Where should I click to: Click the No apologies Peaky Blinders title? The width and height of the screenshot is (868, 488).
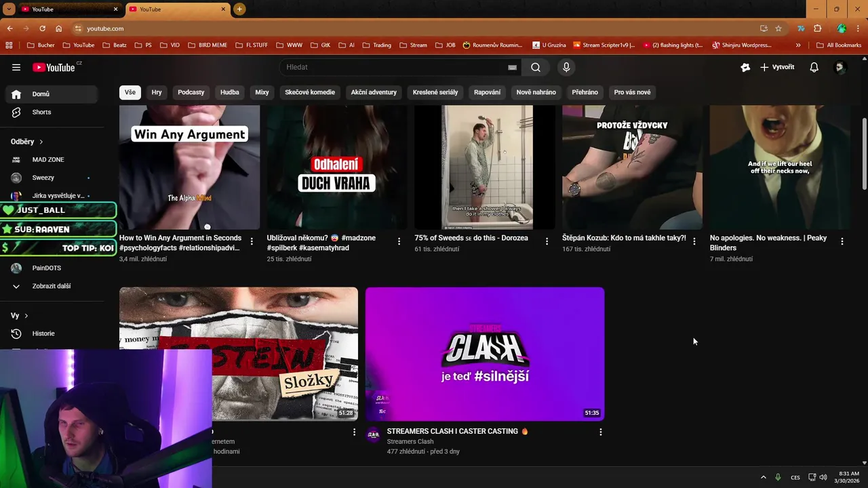pos(768,243)
